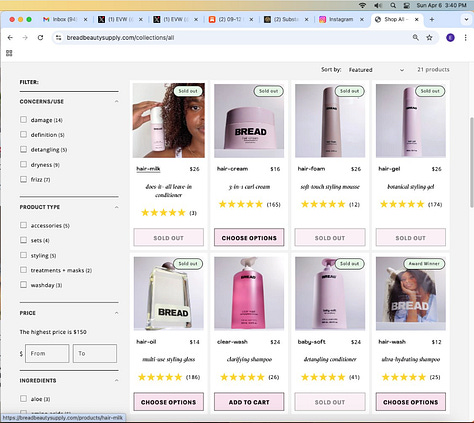Switch to the Instagram tab

[x=341, y=19]
